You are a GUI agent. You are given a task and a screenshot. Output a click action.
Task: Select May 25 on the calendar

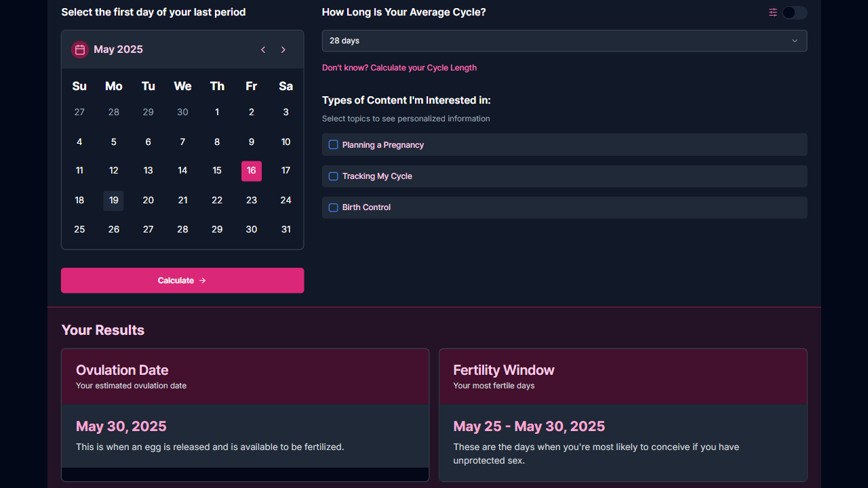[79, 229]
